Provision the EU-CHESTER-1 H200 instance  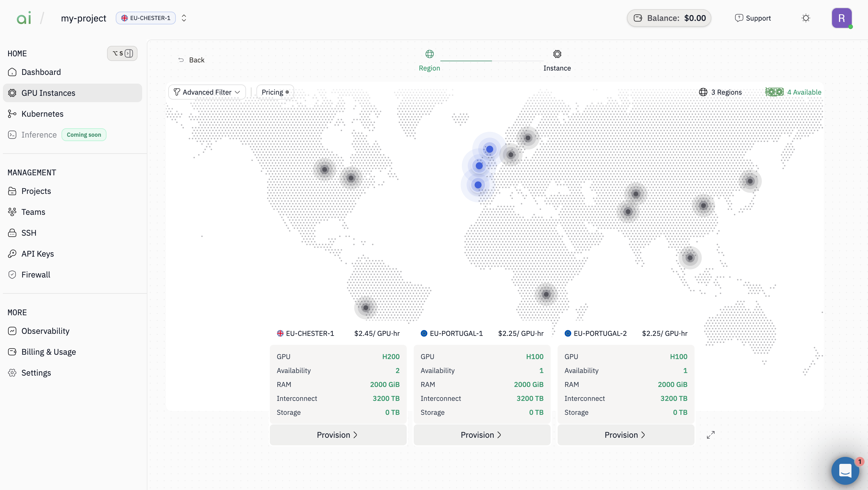click(338, 435)
